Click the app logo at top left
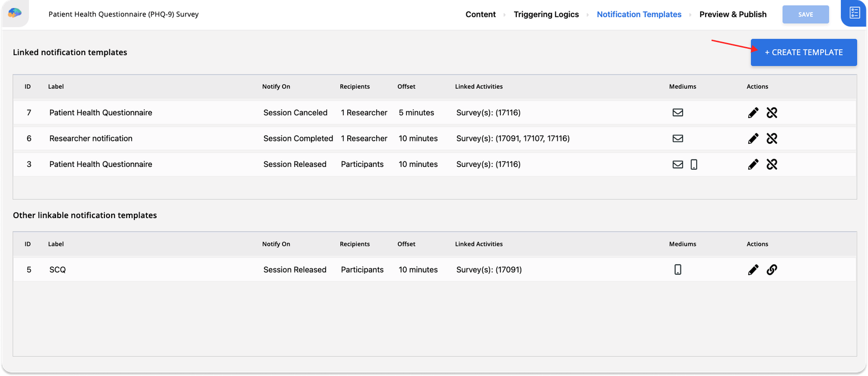Screen dimensions: 868x376 click(16, 14)
